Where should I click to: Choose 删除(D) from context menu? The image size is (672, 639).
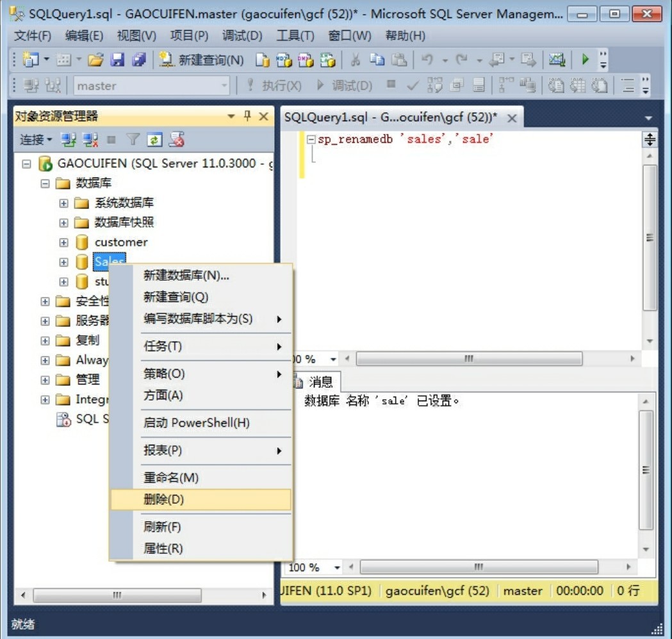(x=201, y=499)
